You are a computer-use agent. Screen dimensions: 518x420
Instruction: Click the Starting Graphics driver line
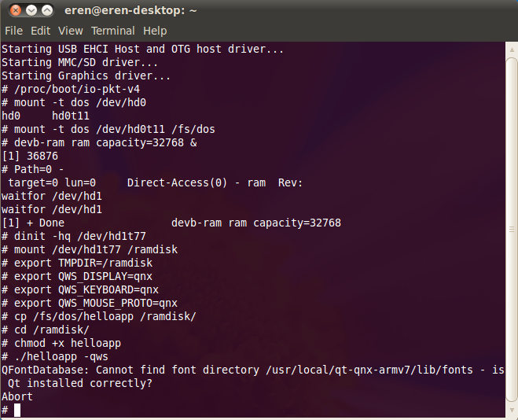[x=86, y=76]
